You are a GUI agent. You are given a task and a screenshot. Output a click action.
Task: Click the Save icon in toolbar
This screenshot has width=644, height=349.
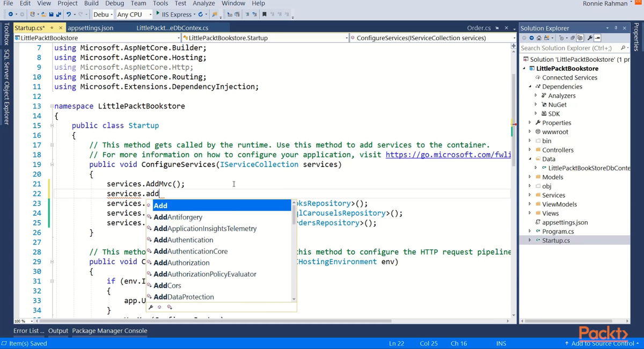tap(51, 14)
